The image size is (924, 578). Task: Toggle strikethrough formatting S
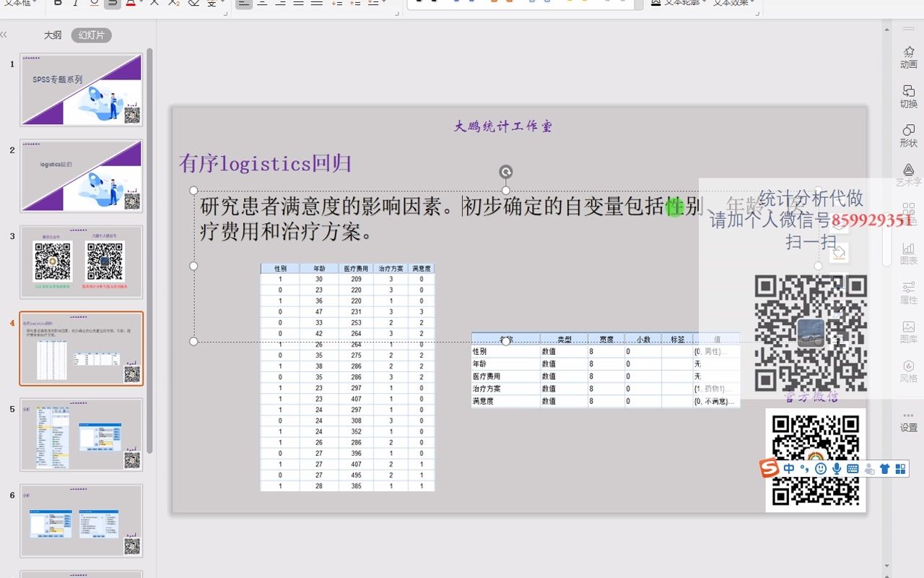coord(112,3)
